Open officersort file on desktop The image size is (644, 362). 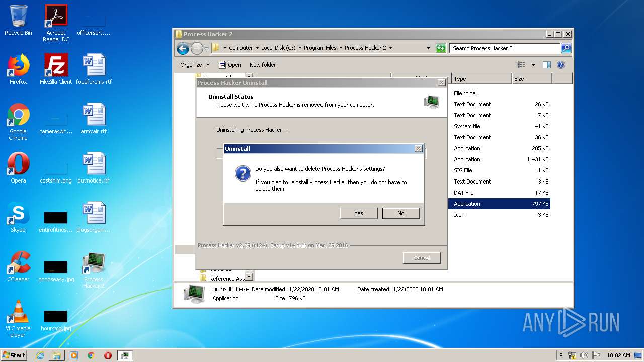pos(94,24)
